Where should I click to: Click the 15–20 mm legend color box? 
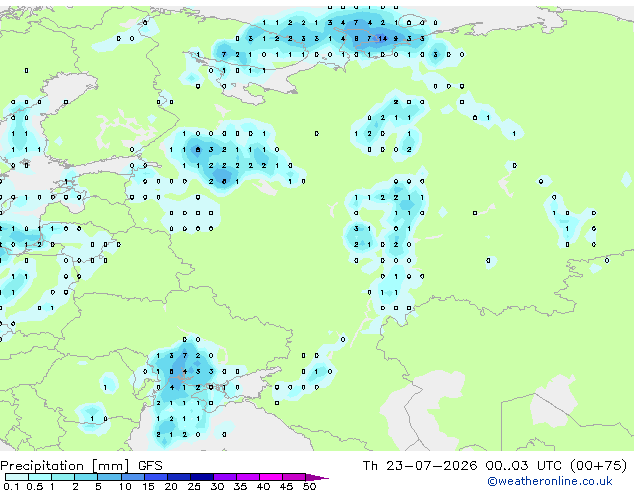(x=156, y=477)
